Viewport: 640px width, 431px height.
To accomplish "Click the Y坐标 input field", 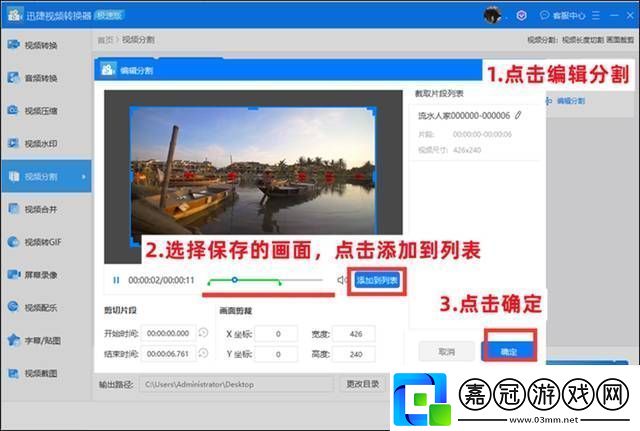I will (277, 354).
